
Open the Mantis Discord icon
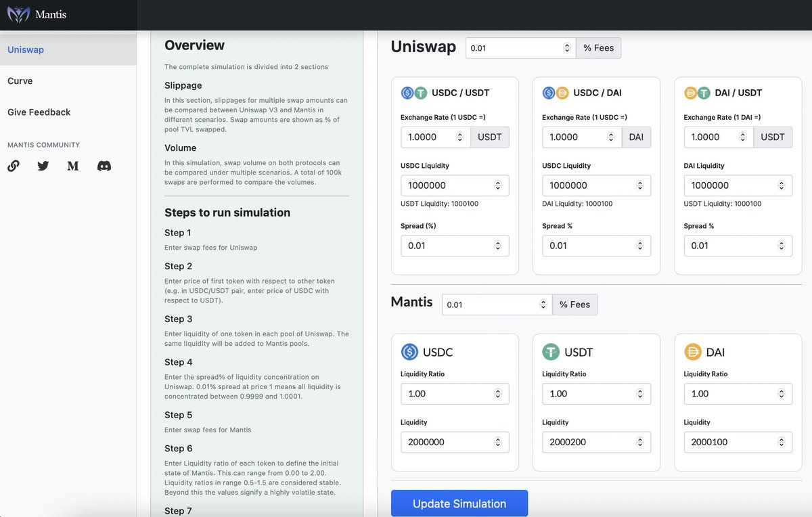point(104,166)
